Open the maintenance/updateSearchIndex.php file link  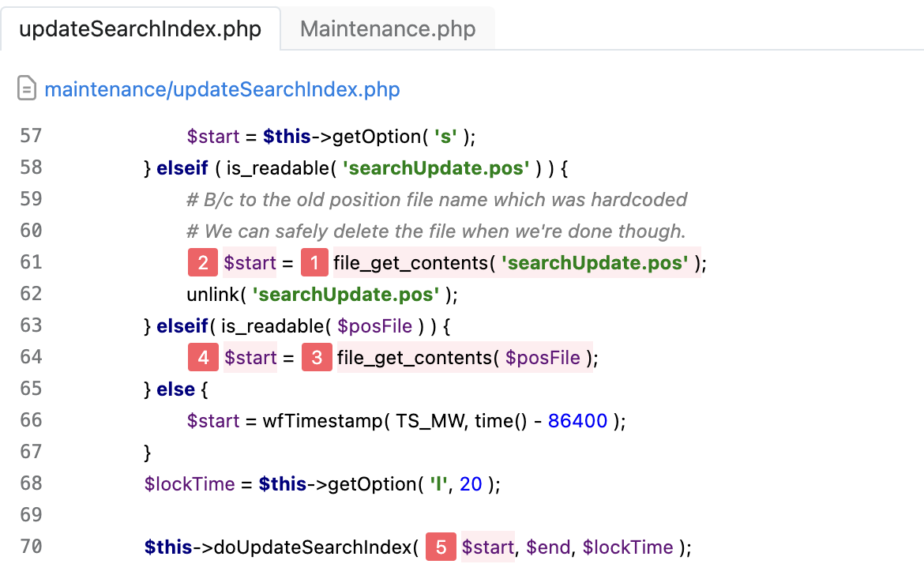(x=222, y=89)
